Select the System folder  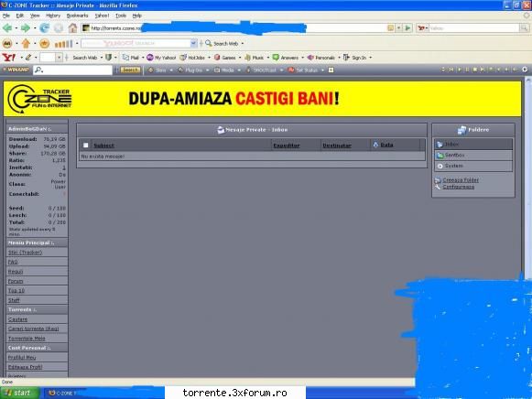[x=473, y=167]
